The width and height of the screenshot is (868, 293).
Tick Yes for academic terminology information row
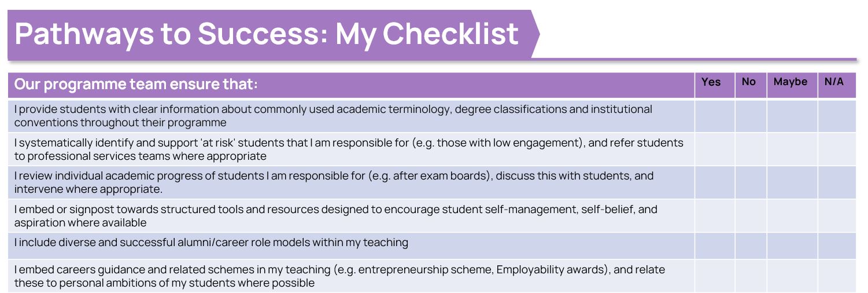715,116
